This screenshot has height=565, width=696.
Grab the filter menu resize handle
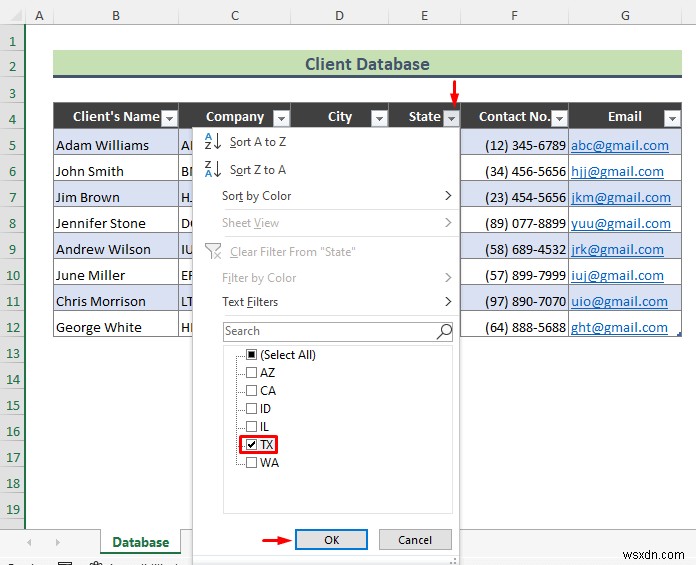pyautogui.click(x=453, y=561)
